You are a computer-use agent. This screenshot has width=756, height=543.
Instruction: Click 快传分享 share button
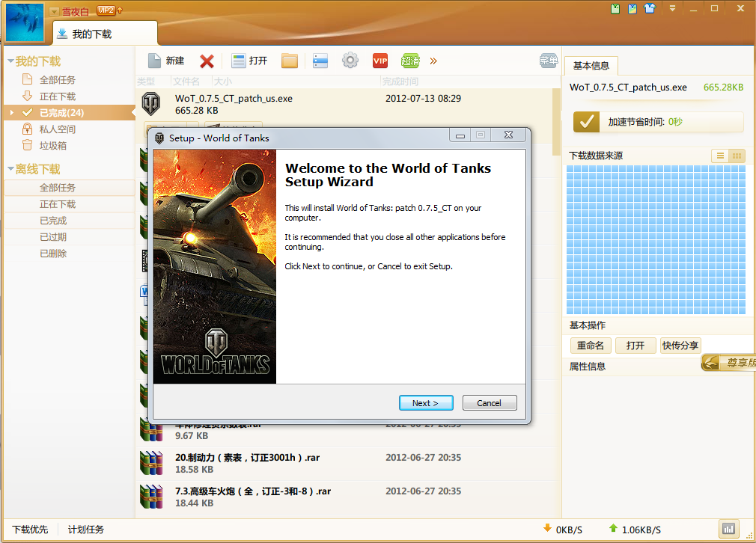[680, 346]
